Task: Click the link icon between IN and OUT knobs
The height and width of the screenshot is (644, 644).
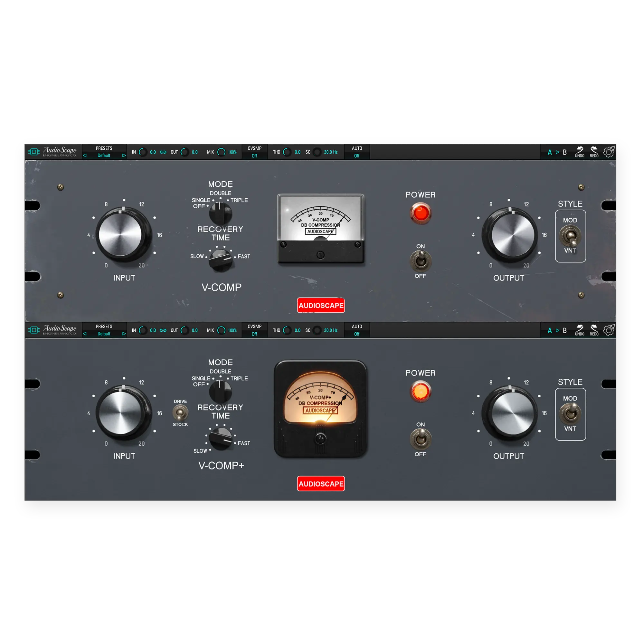Action: (163, 152)
